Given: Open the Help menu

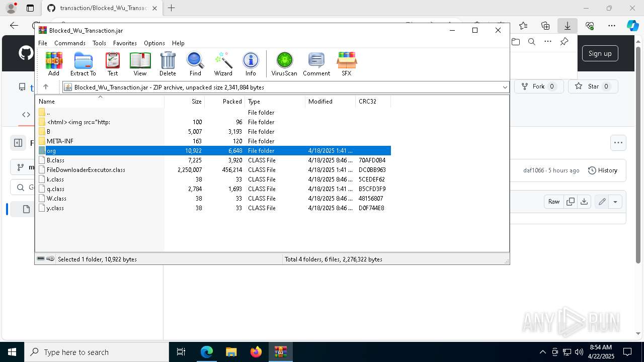Looking at the screenshot, I should (178, 43).
